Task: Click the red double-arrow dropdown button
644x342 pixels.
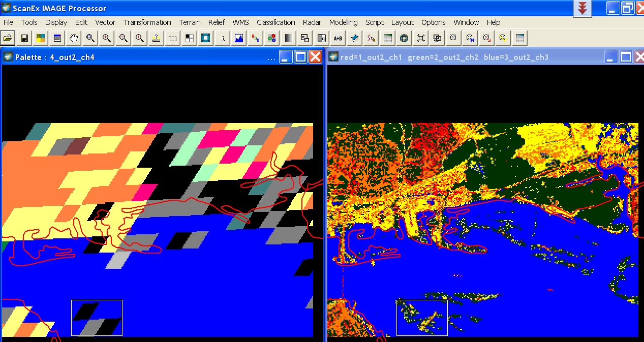Action: 582,9
